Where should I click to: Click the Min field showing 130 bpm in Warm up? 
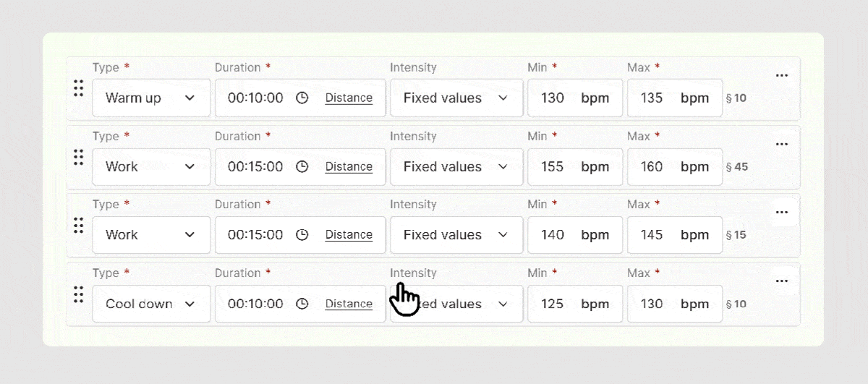click(574, 98)
